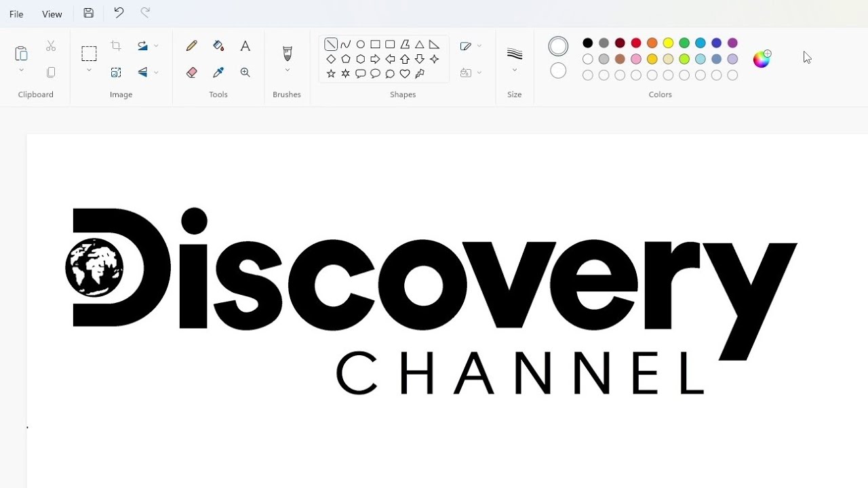The image size is (868, 488).
Task: Select the Polygon shape
Action: pos(405,45)
